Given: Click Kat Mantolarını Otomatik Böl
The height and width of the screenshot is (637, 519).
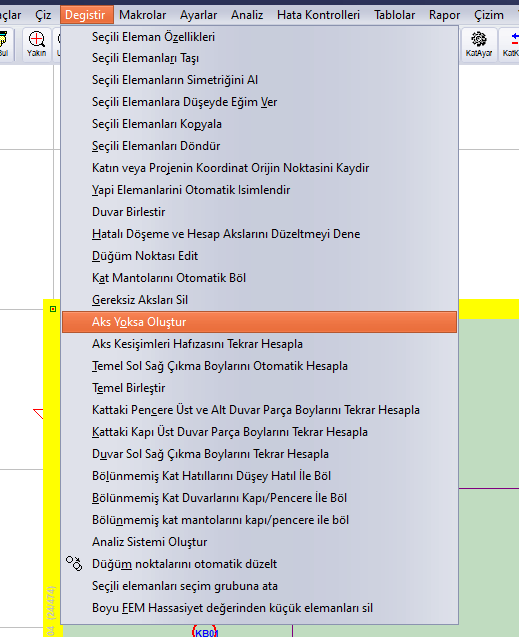Looking at the screenshot, I should tap(260, 278).
